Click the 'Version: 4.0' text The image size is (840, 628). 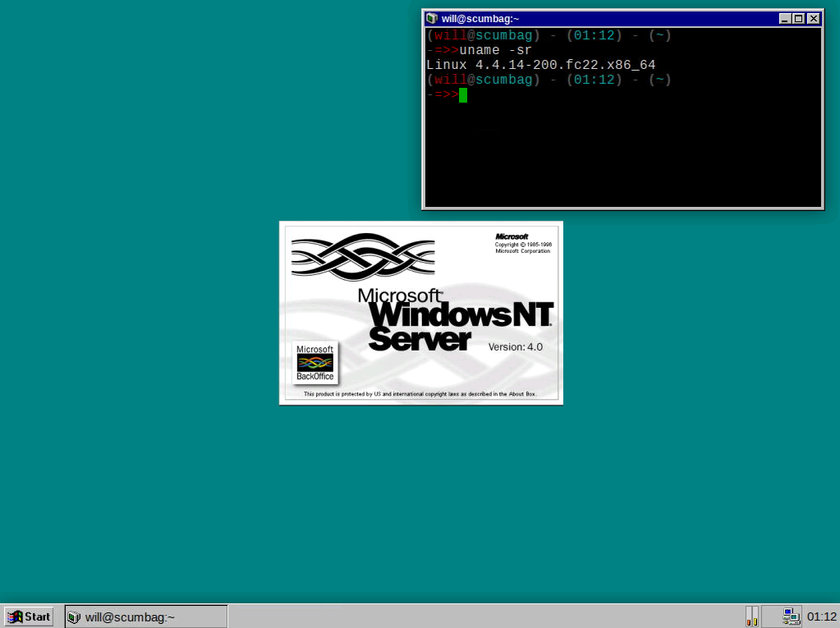515,347
